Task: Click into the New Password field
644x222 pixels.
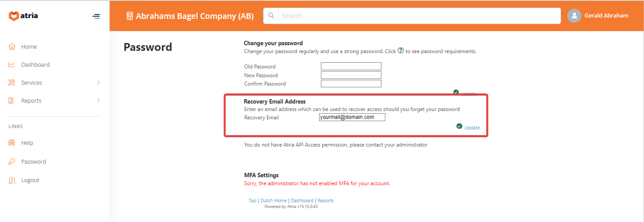Action: (x=351, y=75)
